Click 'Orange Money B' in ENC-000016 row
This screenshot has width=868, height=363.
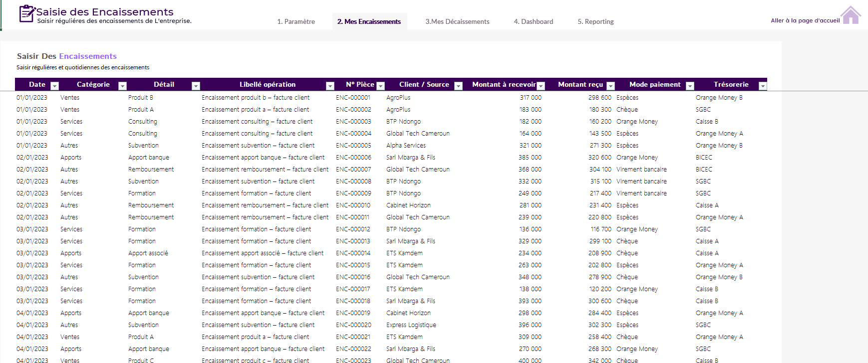point(719,277)
